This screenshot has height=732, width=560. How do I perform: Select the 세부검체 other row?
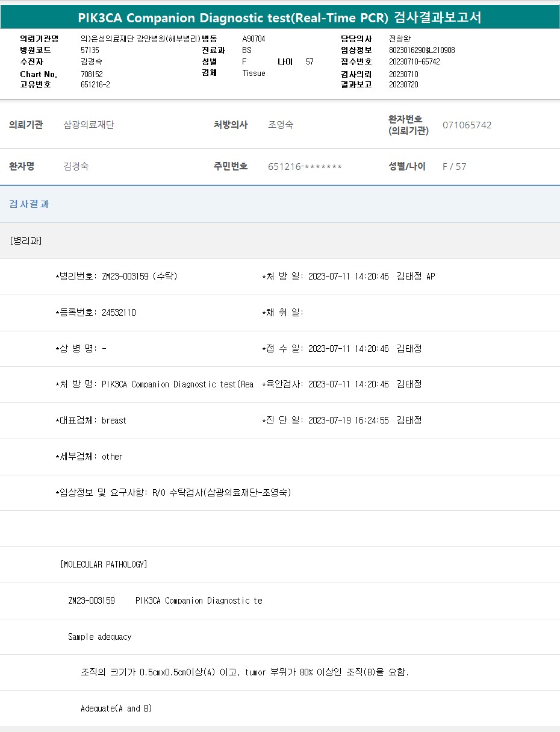pos(89,457)
